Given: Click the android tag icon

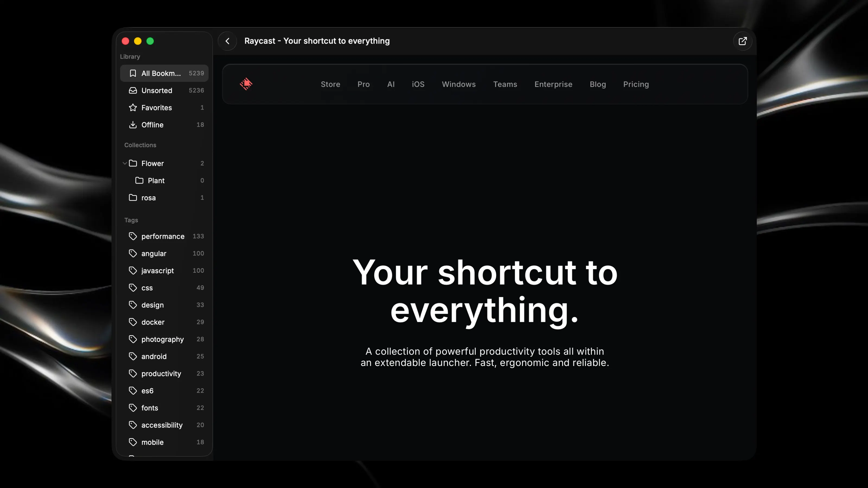Looking at the screenshot, I should (x=133, y=356).
